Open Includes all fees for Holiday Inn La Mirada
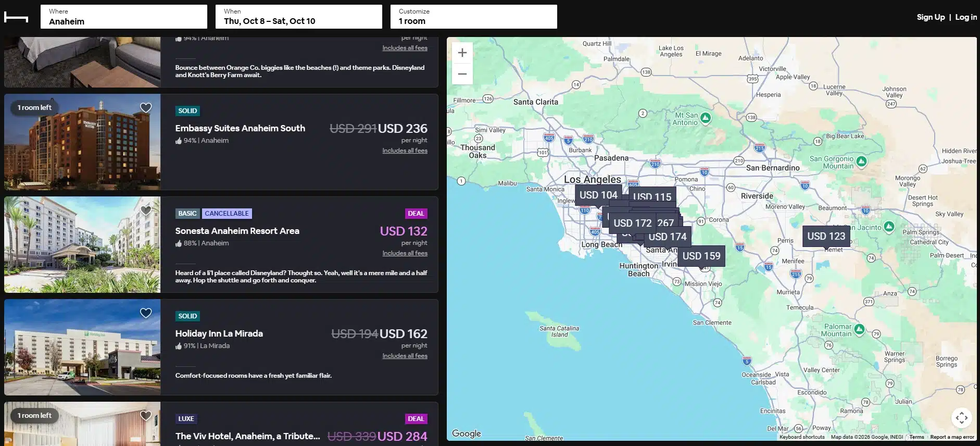Viewport: 980px width, 446px height. 405,356
